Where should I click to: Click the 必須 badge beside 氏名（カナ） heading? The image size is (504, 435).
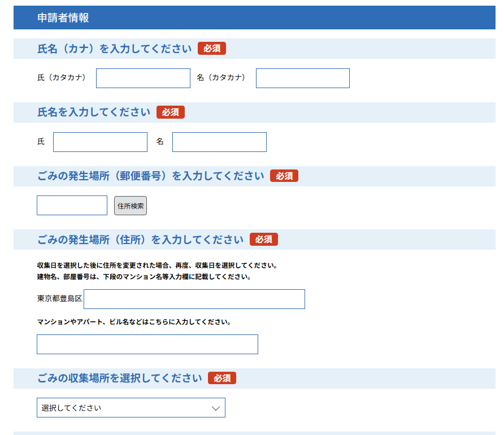pyautogui.click(x=212, y=49)
